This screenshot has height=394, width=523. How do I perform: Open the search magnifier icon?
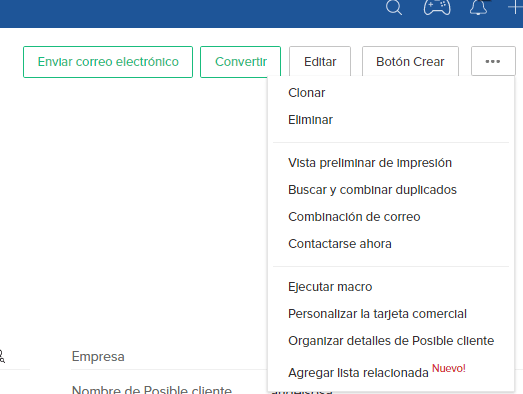[x=394, y=7]
